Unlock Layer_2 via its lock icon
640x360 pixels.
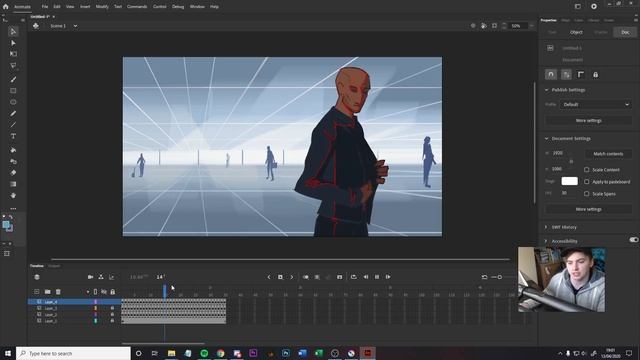click(x=112, y=315)
